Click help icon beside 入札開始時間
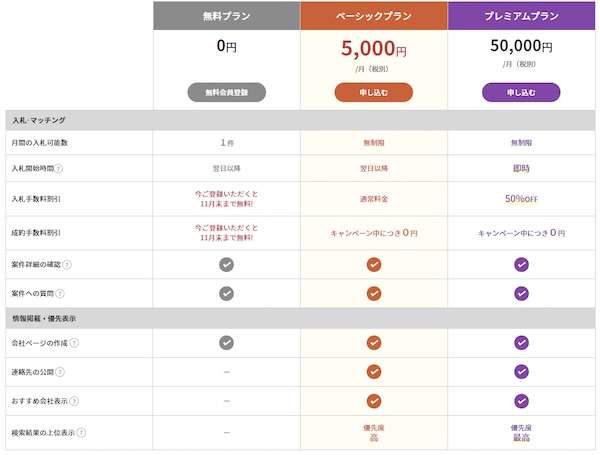The image size is (600, 455). point(59,169)
